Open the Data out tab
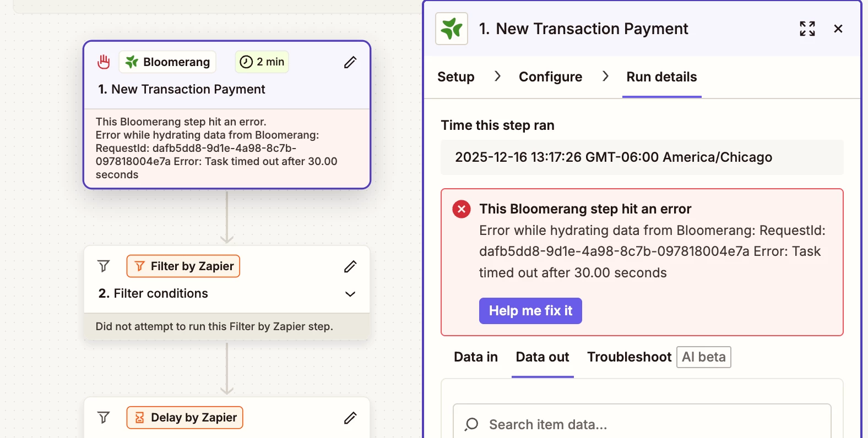 [x=542, y=357]
